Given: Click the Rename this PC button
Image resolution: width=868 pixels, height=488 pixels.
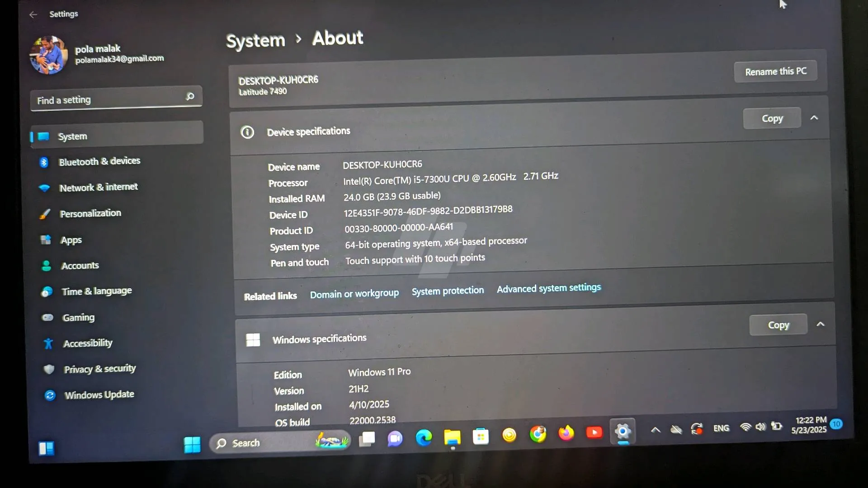Looking at the screenshot, I should pos(776,71).
